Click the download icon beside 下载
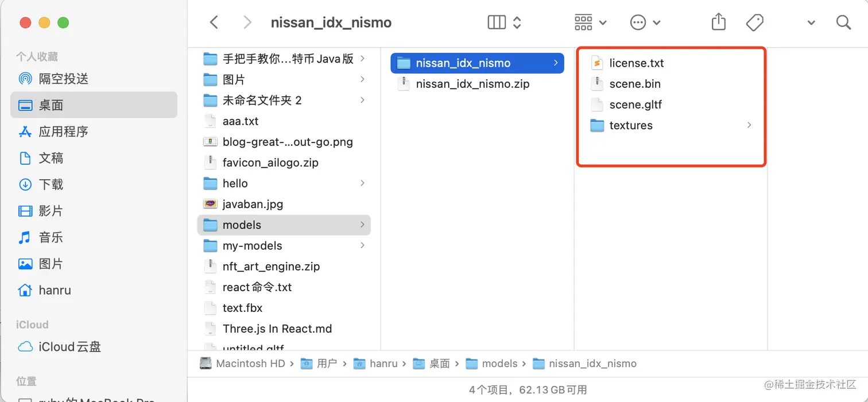Screen dimensions: 868x402 [x=25, y=184]
